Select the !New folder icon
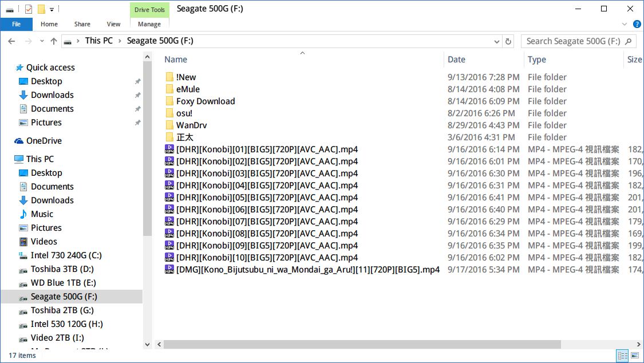This screenshot has width=644, height=363. point(169,77)
